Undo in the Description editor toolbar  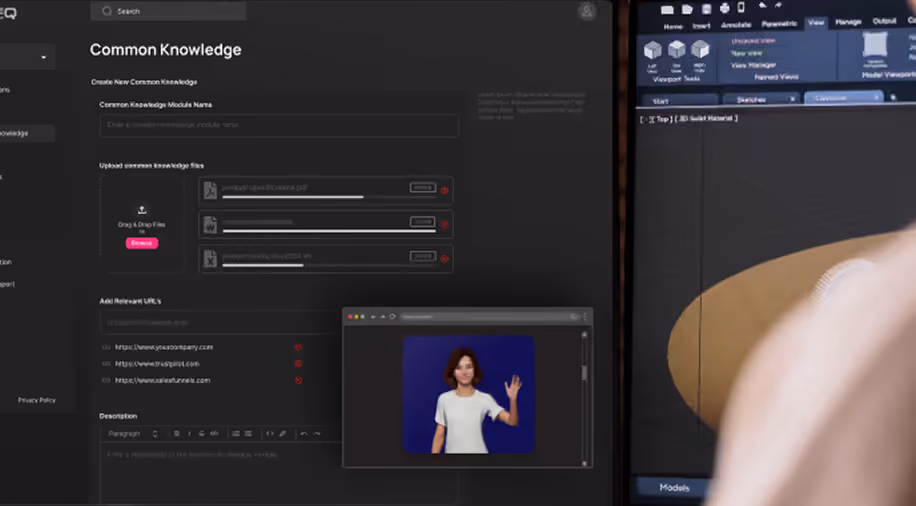coord(304,434)
